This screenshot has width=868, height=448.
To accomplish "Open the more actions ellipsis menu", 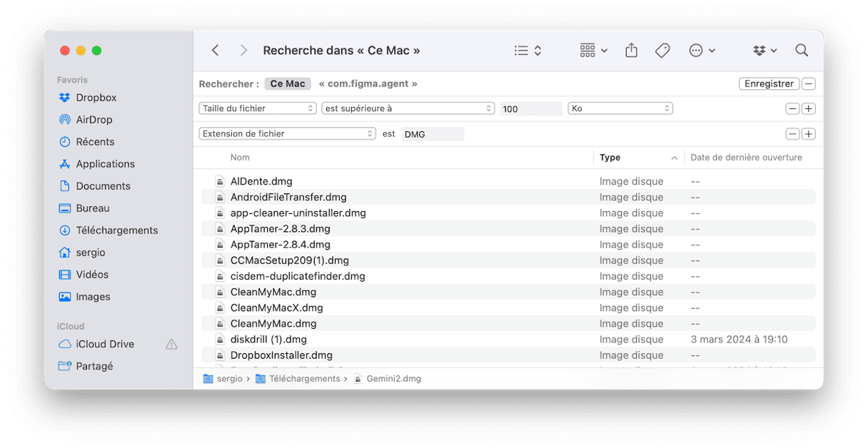I will click(702, 51).
